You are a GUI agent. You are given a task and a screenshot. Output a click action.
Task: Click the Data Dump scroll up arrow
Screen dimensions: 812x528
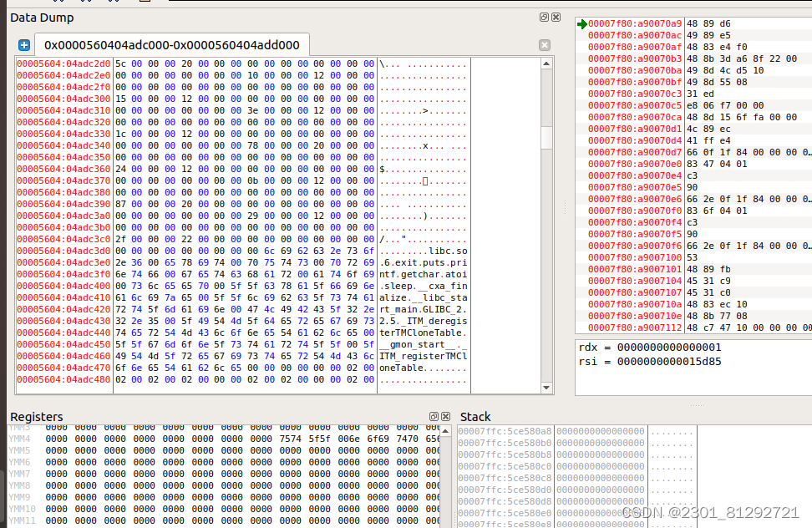(546, 63)
